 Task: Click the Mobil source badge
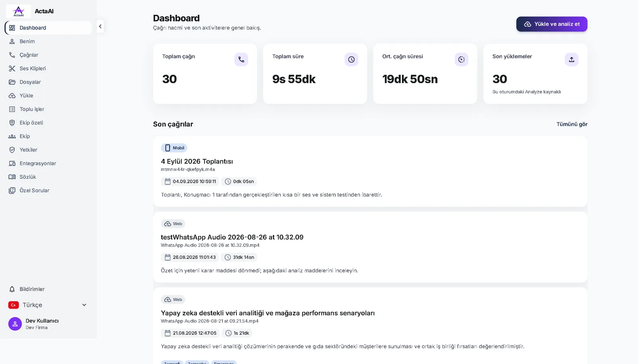point(174,148)
